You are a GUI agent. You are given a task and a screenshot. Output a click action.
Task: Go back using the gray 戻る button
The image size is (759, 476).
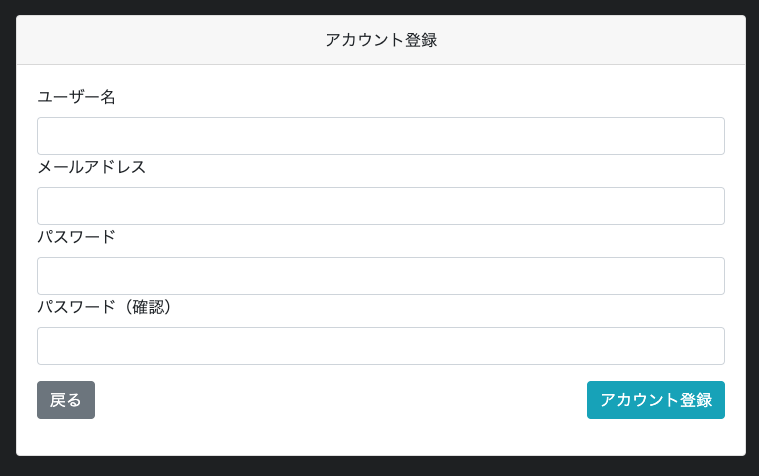(x=66, y=400)
